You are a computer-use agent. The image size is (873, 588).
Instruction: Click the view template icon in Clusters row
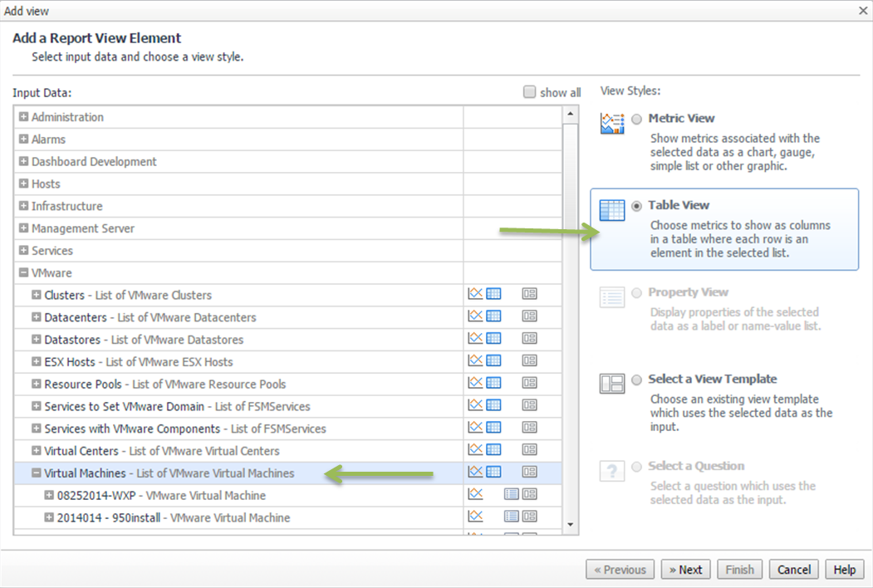point(529,294)
